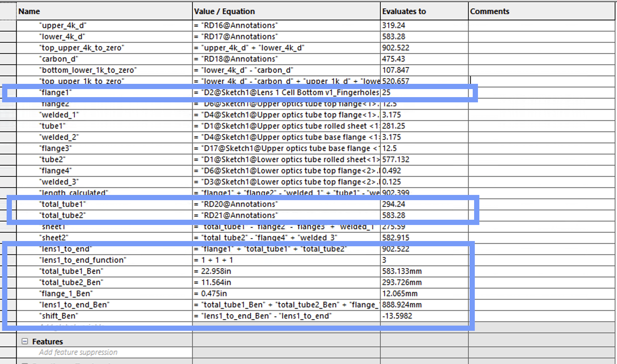
Task: Click the evaluated value 319.24
Action: tap(393, 26)
